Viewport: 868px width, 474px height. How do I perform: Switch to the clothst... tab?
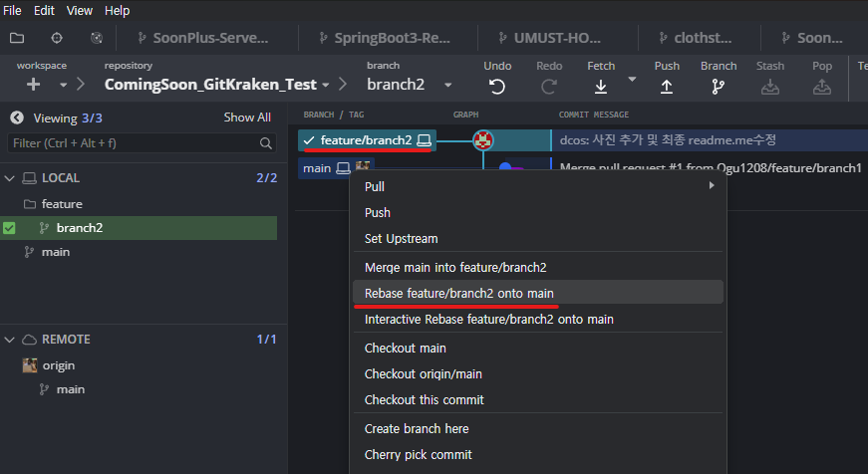click(x=697, y=38)
